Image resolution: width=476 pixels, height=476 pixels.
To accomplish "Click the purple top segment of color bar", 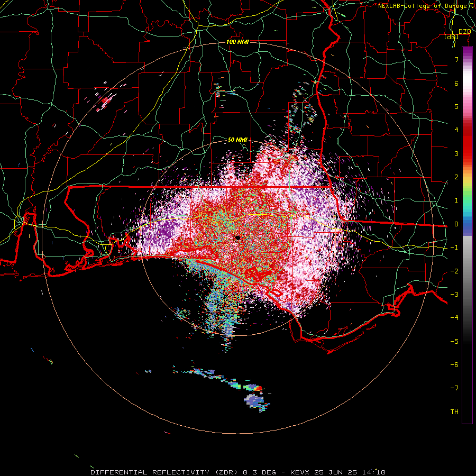I will (467, 52).
